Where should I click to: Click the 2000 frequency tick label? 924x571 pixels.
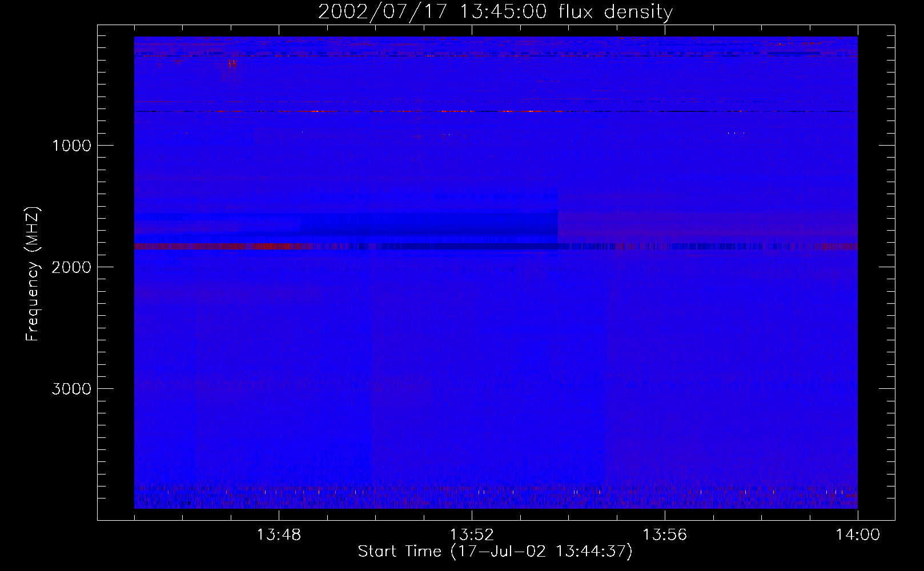pos(71,267)
